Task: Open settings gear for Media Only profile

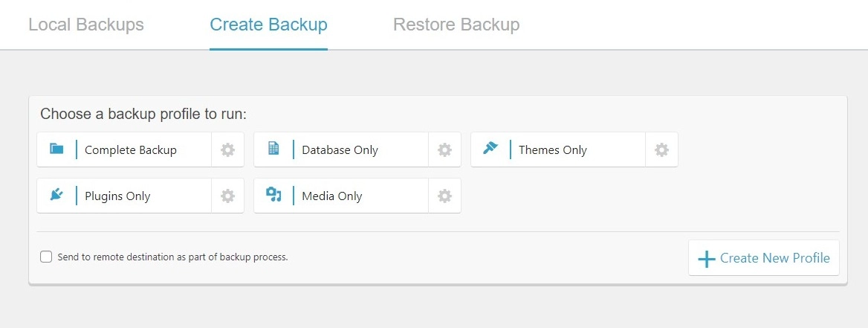Action: 444,196
